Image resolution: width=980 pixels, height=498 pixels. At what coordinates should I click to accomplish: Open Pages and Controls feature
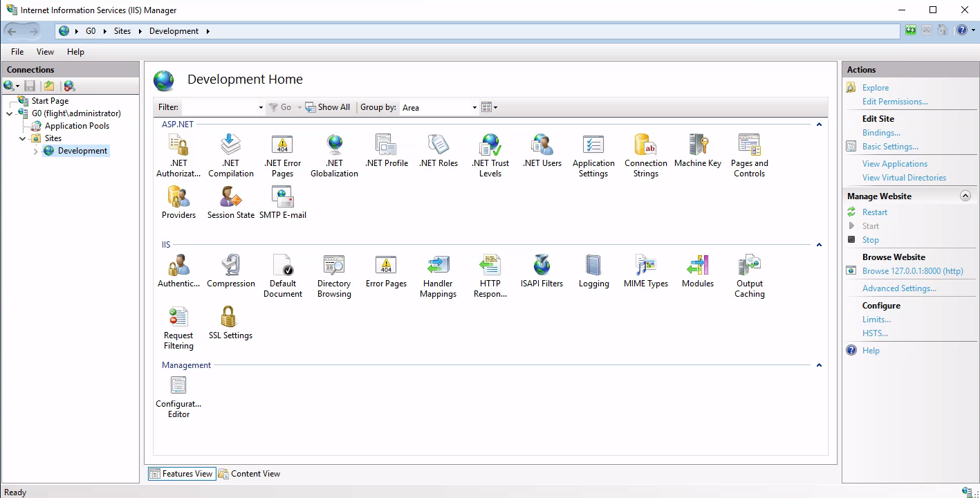click(750, 156)
